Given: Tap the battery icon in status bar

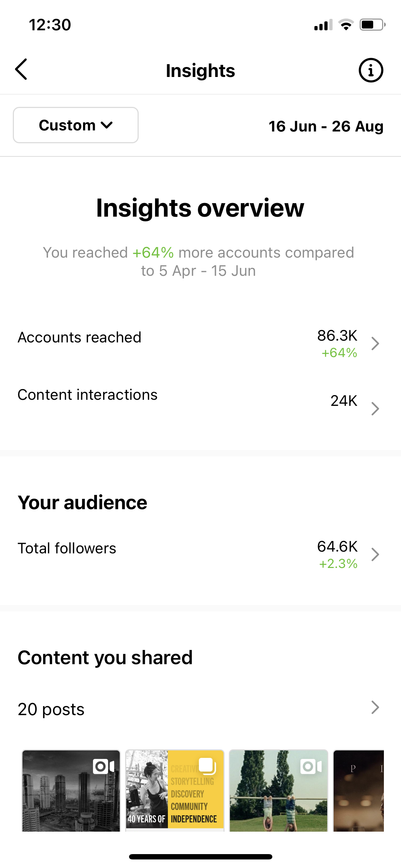Looking at the screenshot, I should (x=372, y=25).
